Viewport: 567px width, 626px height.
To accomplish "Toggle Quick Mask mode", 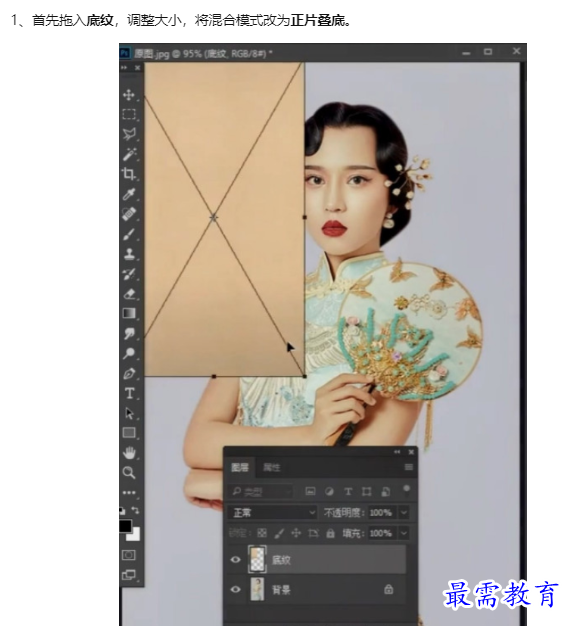I will point(129,555).
